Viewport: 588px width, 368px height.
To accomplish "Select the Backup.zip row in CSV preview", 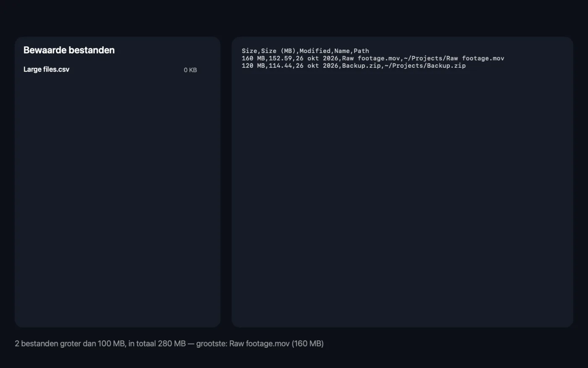I will pos(354,66).
